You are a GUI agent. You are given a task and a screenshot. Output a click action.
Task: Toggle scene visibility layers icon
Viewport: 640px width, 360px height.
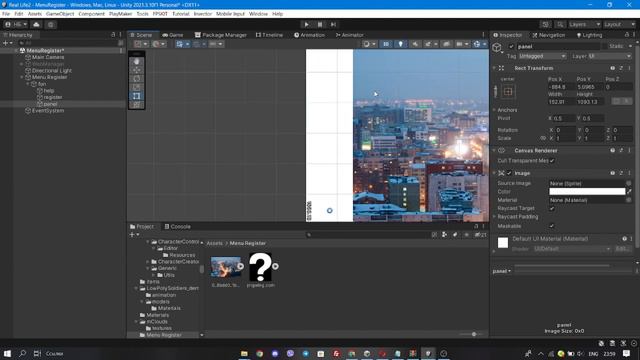coord(446,44)
